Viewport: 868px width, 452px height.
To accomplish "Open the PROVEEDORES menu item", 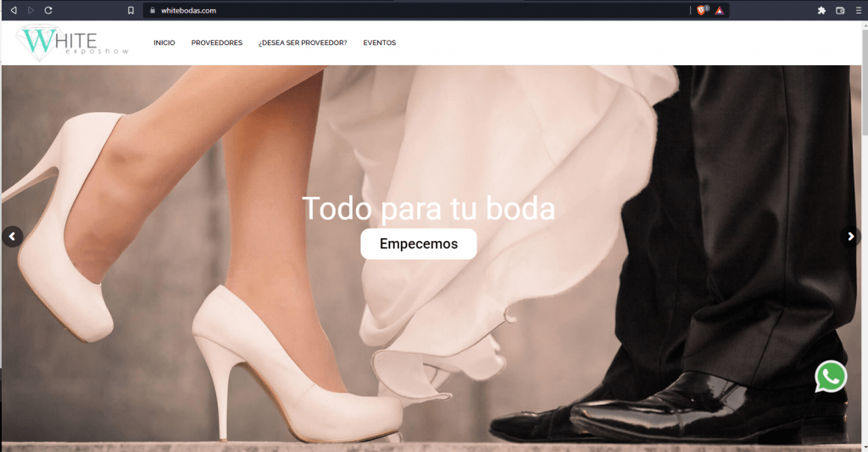I will coord(217,42).
